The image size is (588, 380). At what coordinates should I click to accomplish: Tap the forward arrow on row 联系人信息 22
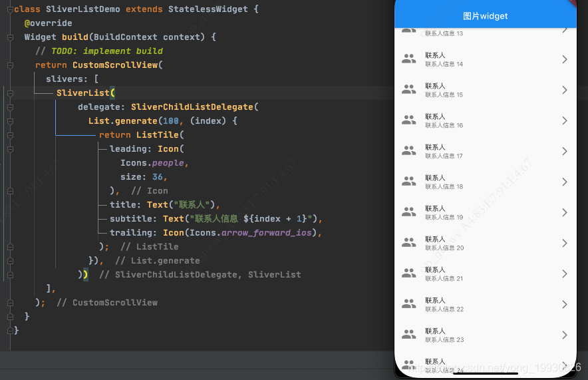coord(565,305)
